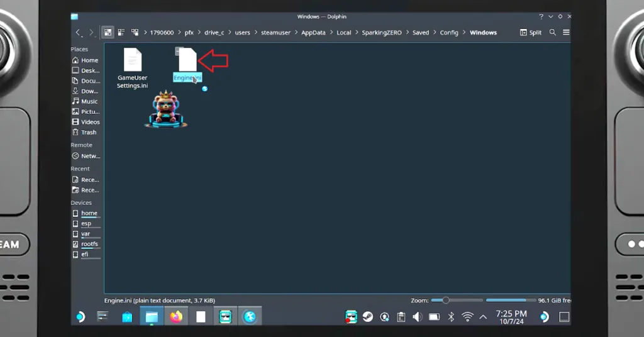
Task: Open Desktop in Places sidebar
Action: 86,70
